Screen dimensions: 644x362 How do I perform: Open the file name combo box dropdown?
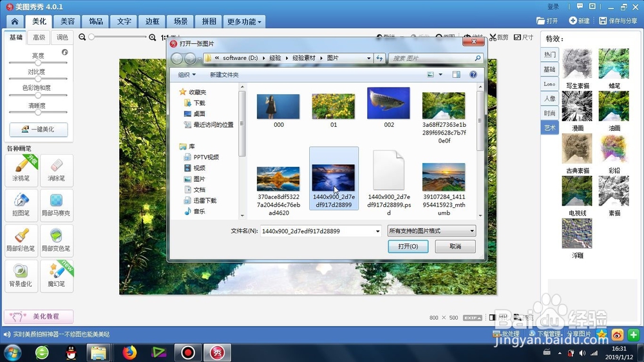click(x=378, y=231)
